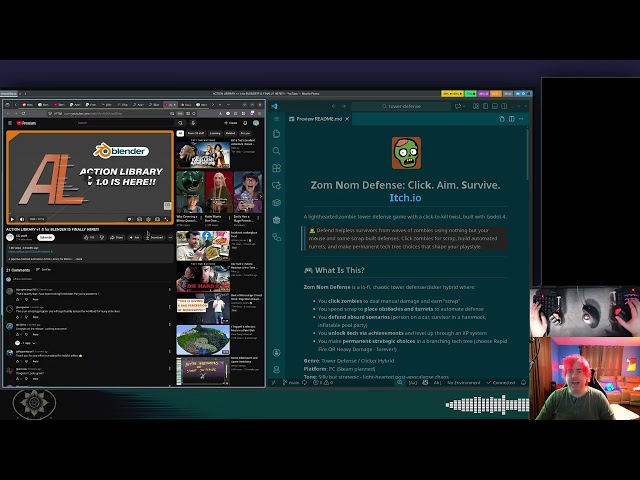Open the Itch.io link in README
The height and width of the screenshot is (480, 640).
point(405,198)
